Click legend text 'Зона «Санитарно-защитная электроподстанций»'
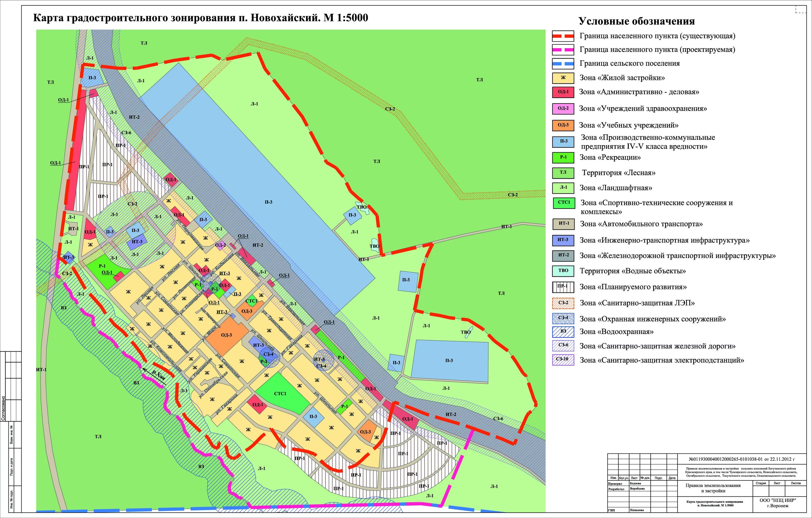 tap(662, 360)
